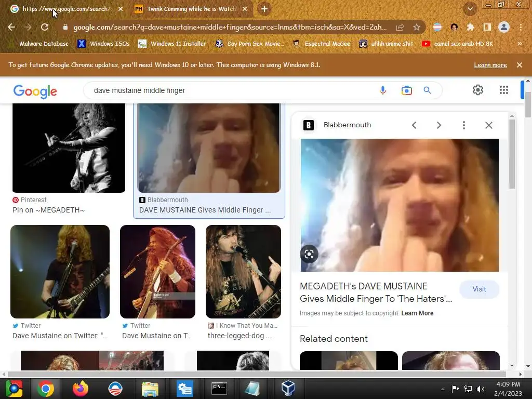Search inside image with the lens icon
Image resolution: width=532 pixels, height=399 pixels.
click(x=309, y=254)
